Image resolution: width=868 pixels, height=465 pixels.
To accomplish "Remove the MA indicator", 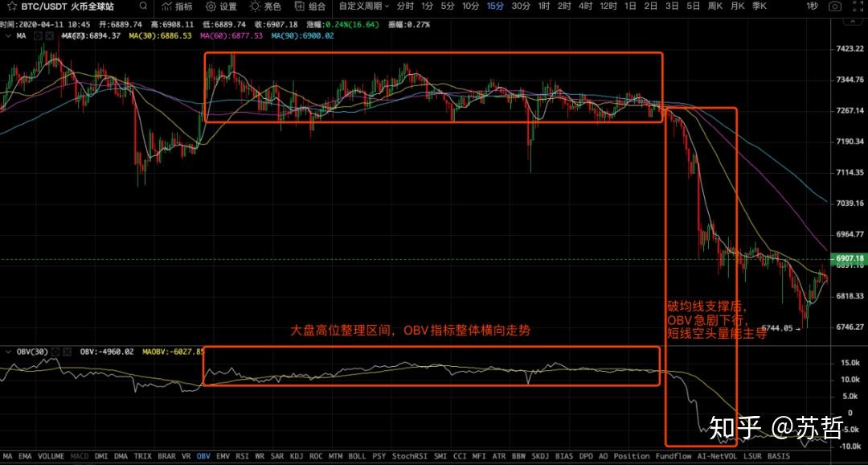I will pyautogui.click(x=49, y=35).
